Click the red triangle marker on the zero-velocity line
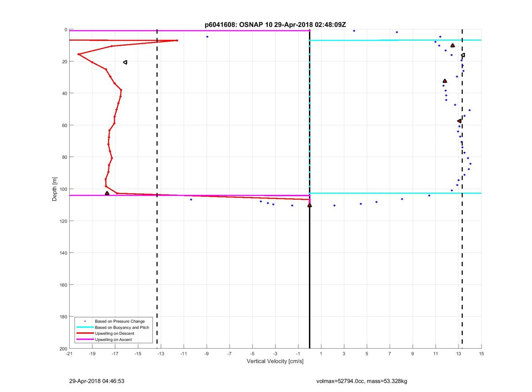532x392 pixels. pyautogui.click(x=309, y=205)
